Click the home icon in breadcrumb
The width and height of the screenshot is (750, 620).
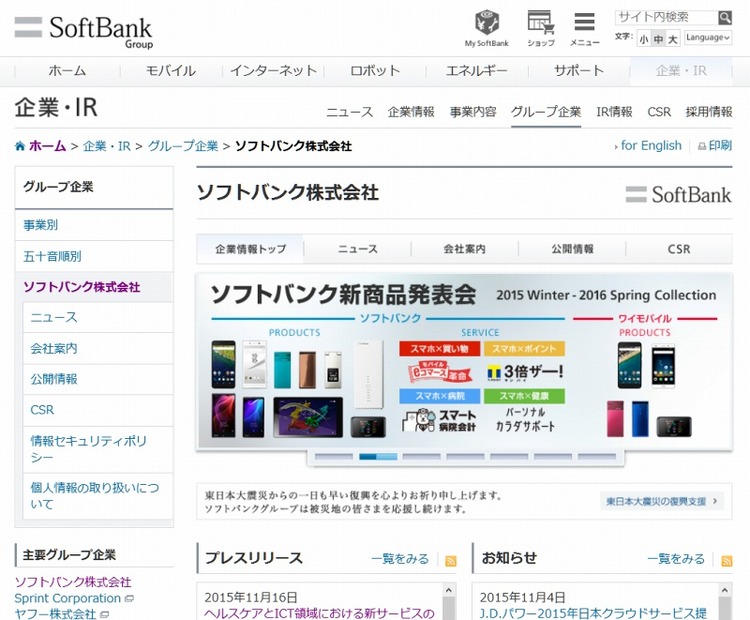[20, 146]
